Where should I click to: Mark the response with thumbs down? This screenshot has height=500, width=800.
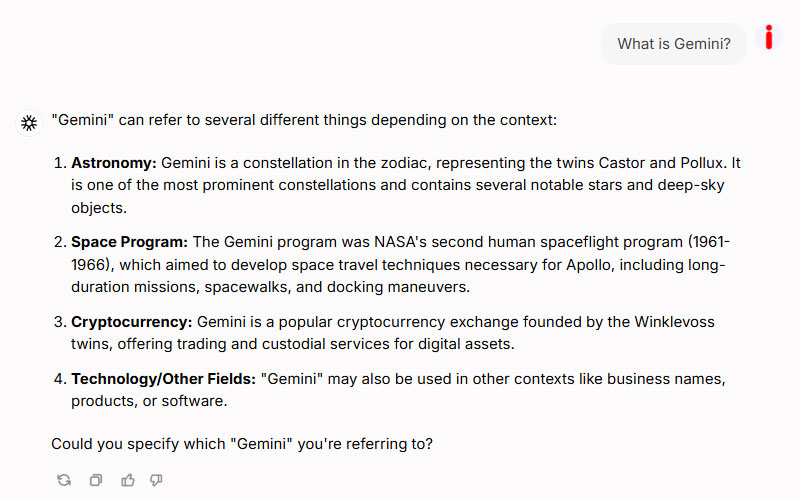tap(156, 480)
